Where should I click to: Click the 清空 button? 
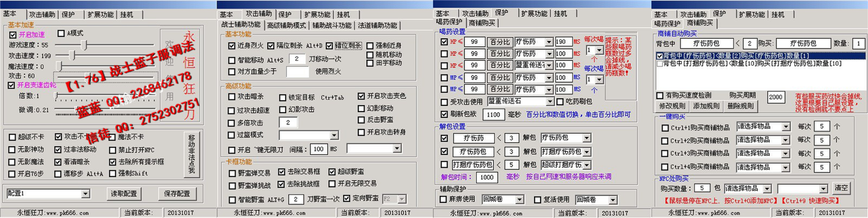tap(841, 188)
